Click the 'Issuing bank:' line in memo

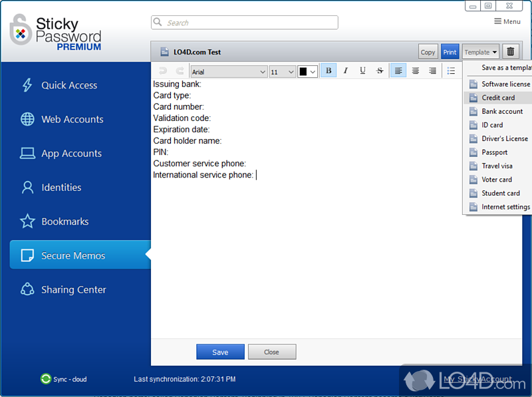[x=177, y=84]
